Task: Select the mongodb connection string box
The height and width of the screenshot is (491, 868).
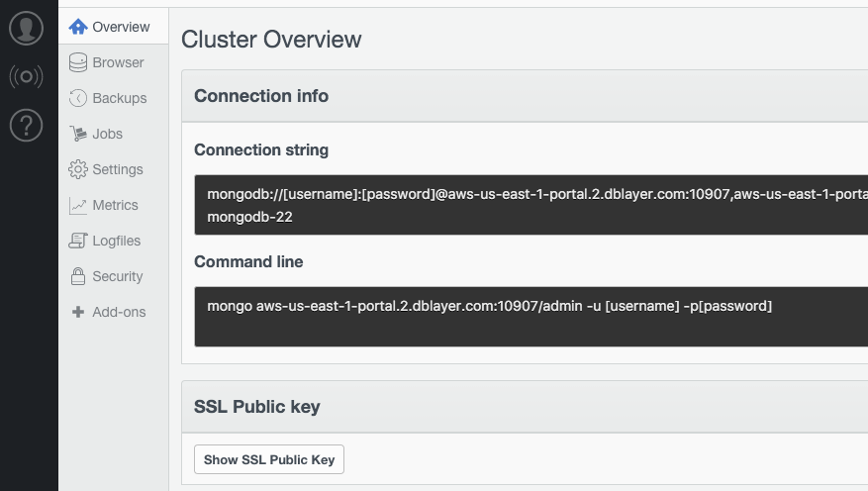Action: coord(530,205)
